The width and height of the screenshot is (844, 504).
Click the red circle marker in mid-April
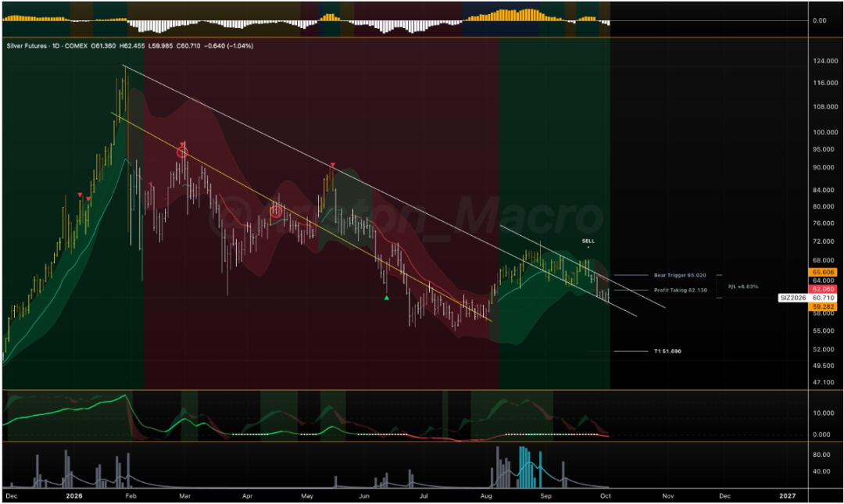[276, 212]
